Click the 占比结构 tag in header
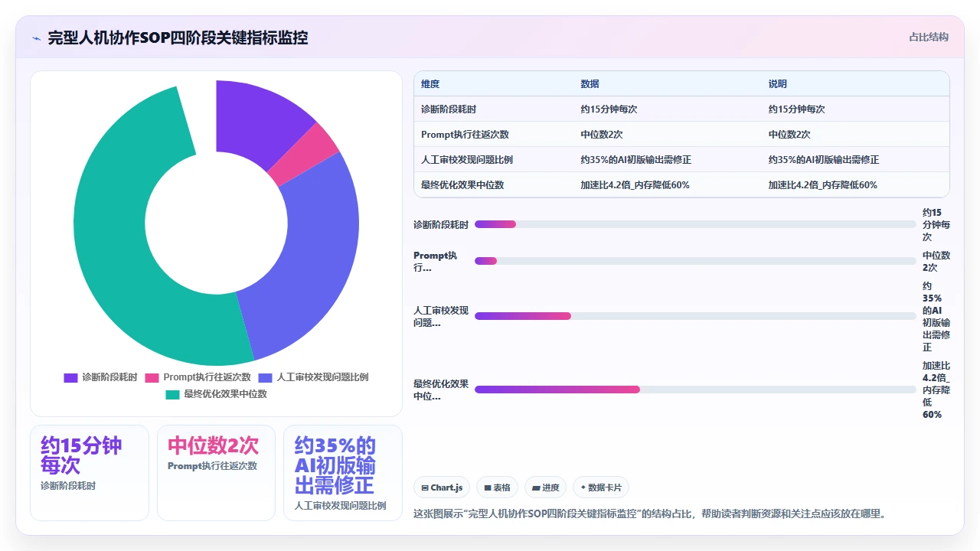Viewport: 980px width, 551px height. coord(929,37)
